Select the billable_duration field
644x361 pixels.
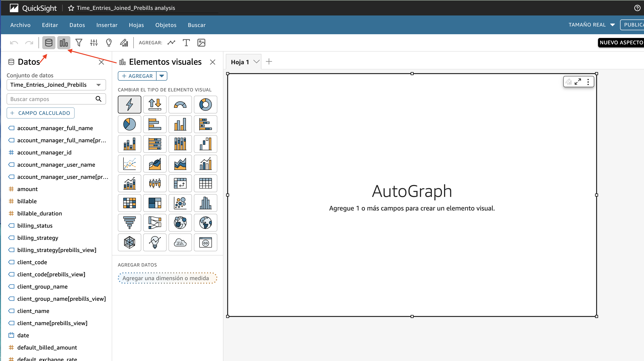coord(39,214)
